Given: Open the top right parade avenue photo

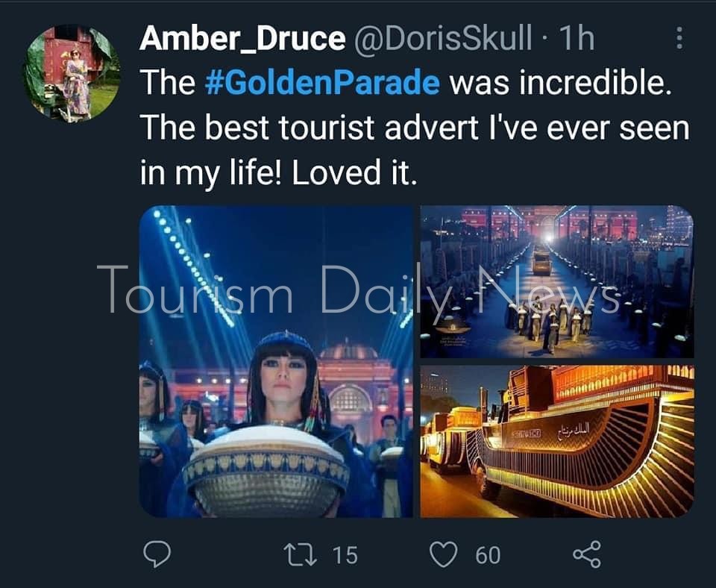Looking at the screenshot, I should coord(556,281).
